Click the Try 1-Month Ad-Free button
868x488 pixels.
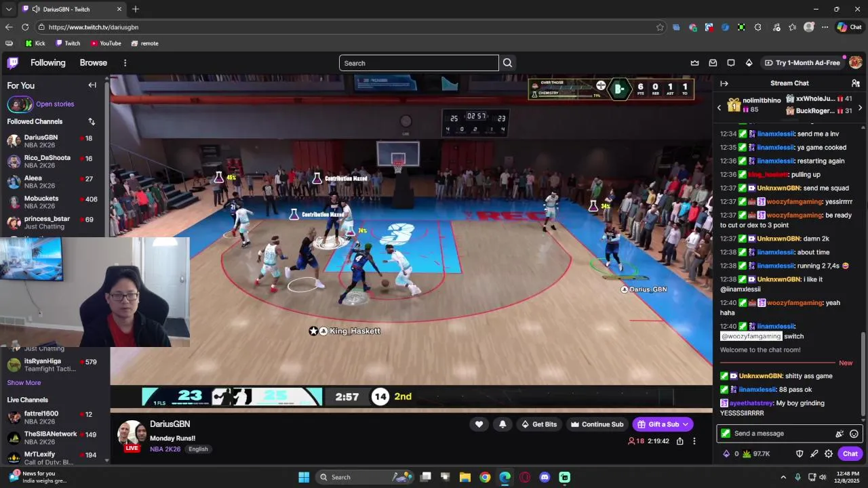(x=802, y=63)
